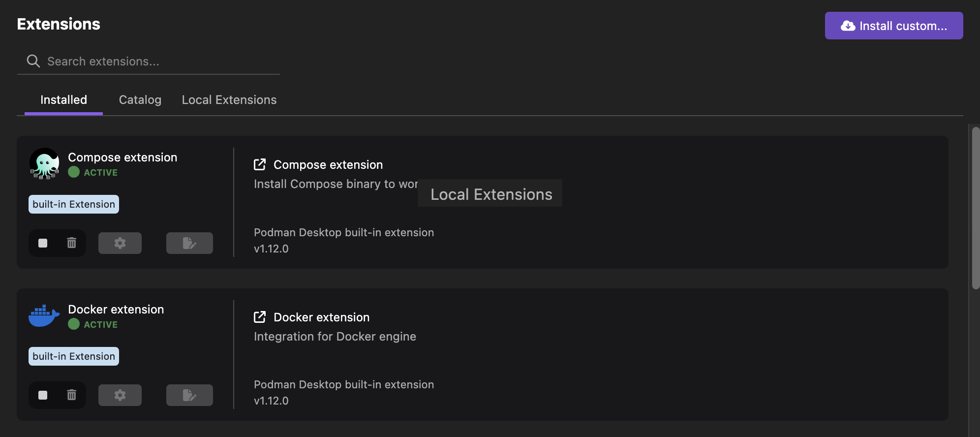Open Compose extension settings gear

[120, 243]
